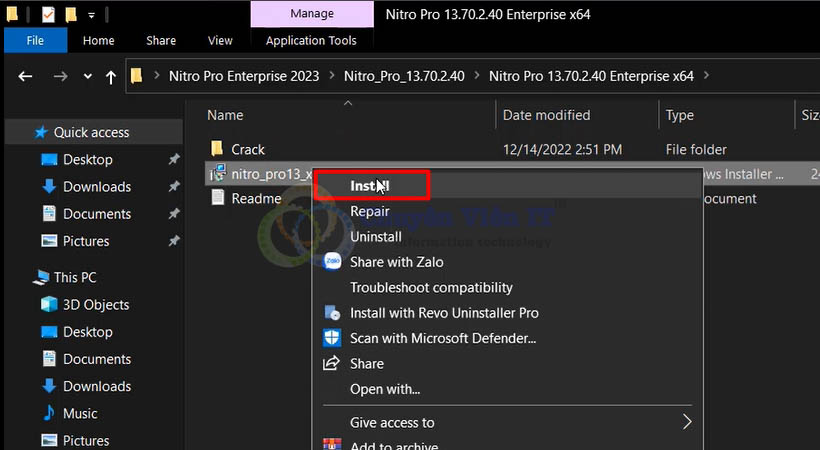Click quick access toolbar new folder icon

tap(71, 15)
